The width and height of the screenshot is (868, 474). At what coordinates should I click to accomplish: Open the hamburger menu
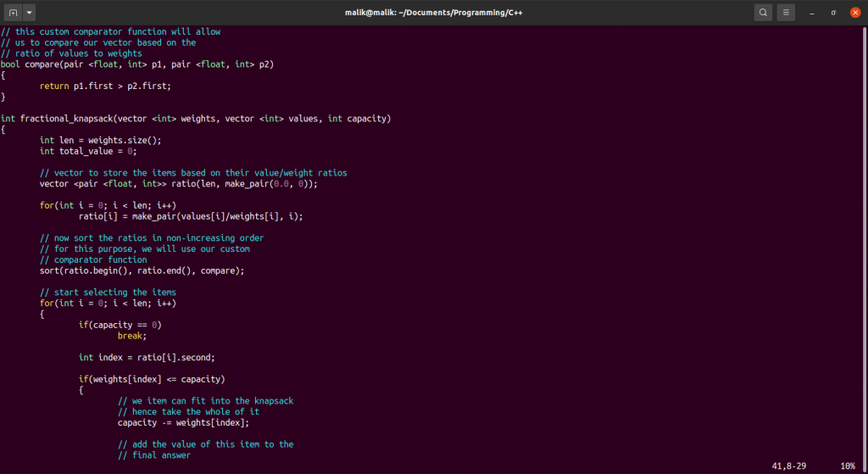click(x=786, y=12)
